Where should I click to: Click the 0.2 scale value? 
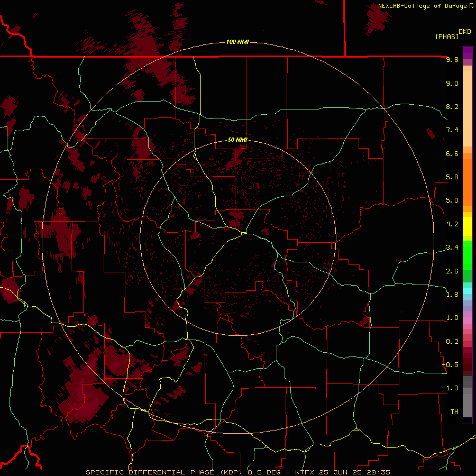[452, 342]
